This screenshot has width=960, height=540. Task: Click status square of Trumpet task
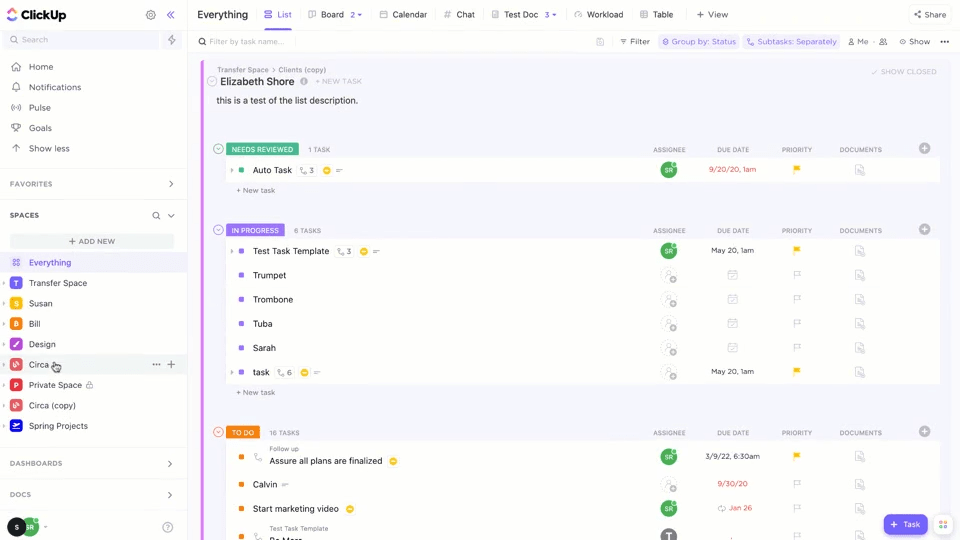tap(241, 276)
